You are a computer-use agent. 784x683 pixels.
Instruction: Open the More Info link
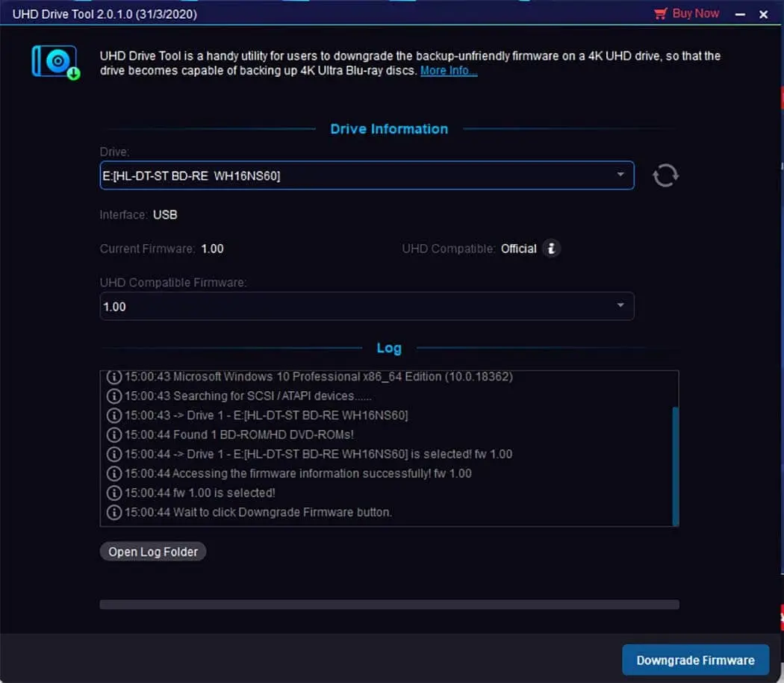448,71
